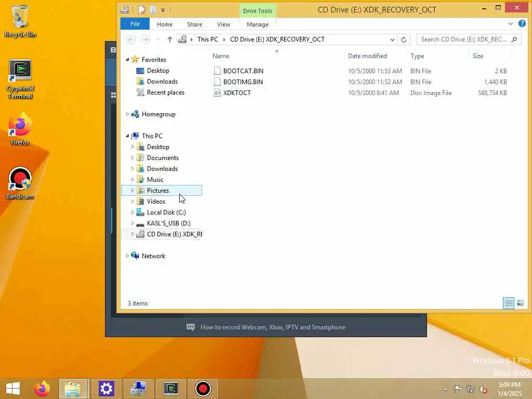Expand the ribbon chevron
This screenshot has height=399, width=532.
click(511, 24)
